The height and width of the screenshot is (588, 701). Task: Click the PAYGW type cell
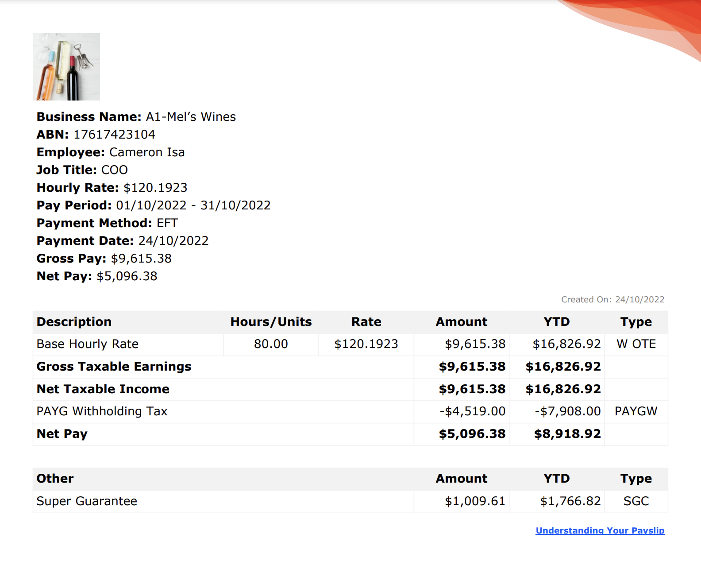[636, 411]
